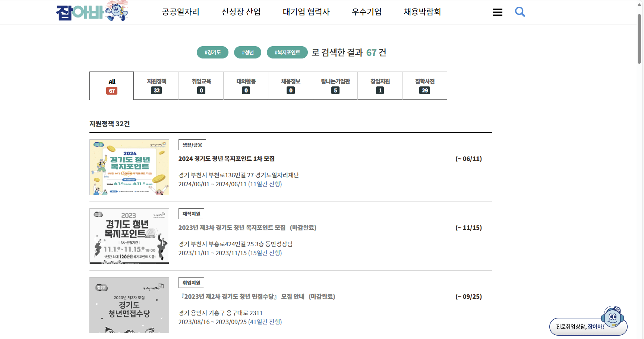Select the All results tab
This screenshot has height=339, width=644.
111,85
